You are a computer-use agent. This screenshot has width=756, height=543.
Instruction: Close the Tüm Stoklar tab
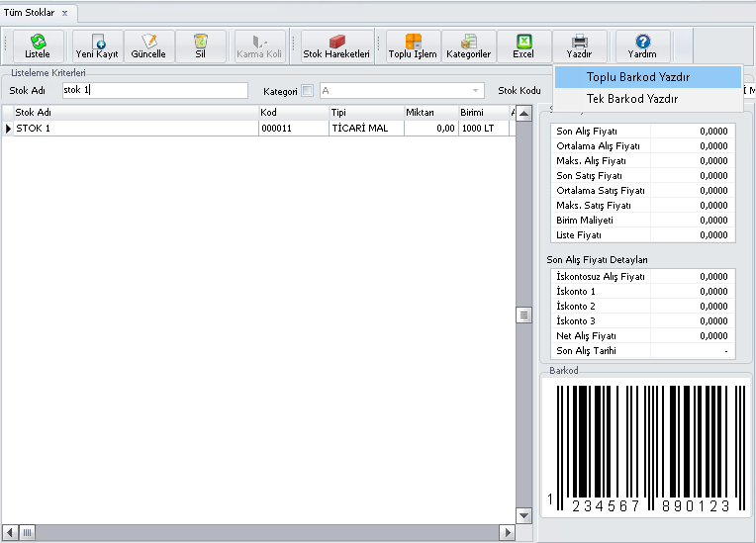[x=65, y=12]
